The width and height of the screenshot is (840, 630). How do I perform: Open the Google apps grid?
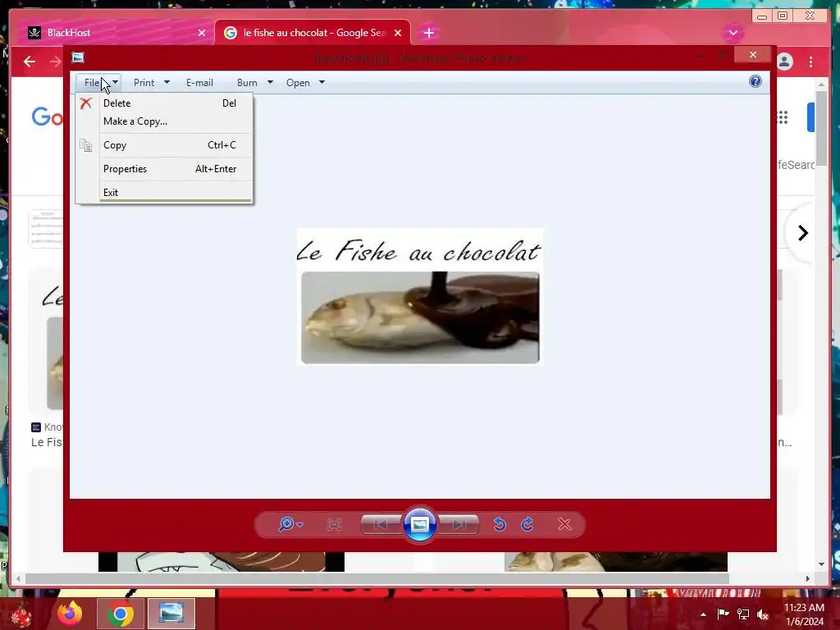click(x=782, y=116)
